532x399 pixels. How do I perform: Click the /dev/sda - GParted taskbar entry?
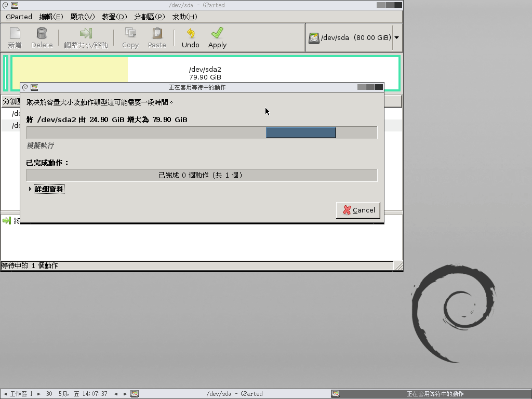click(234, 394)
